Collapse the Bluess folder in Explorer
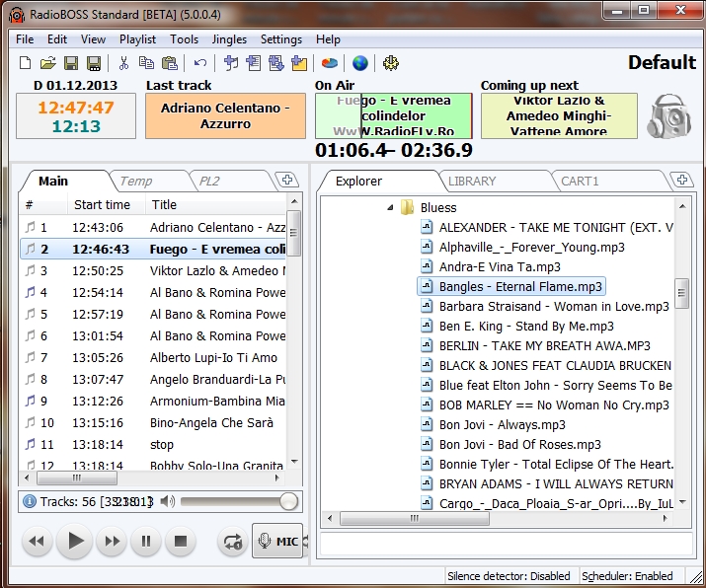 pyautogui.click(x=390, y=207)
